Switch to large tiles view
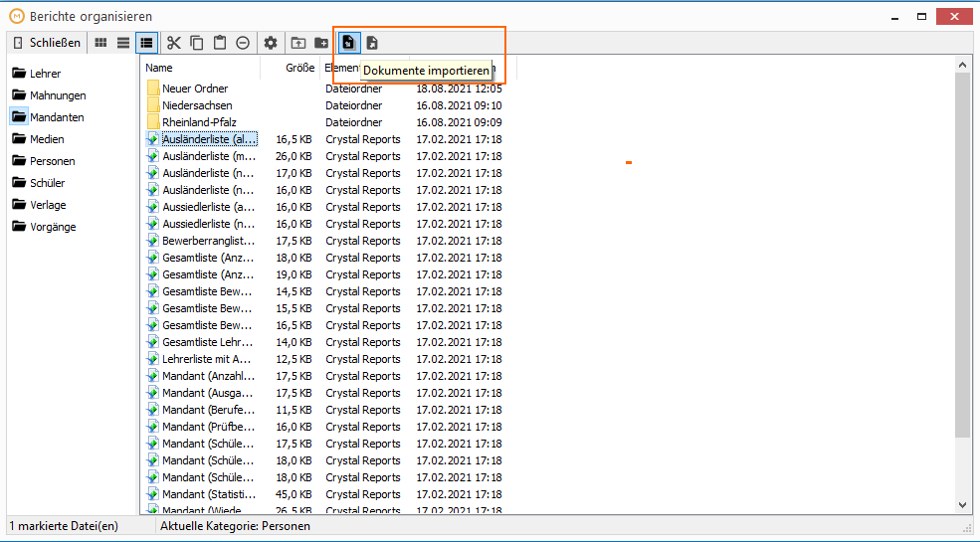 (x=100, y=43)
